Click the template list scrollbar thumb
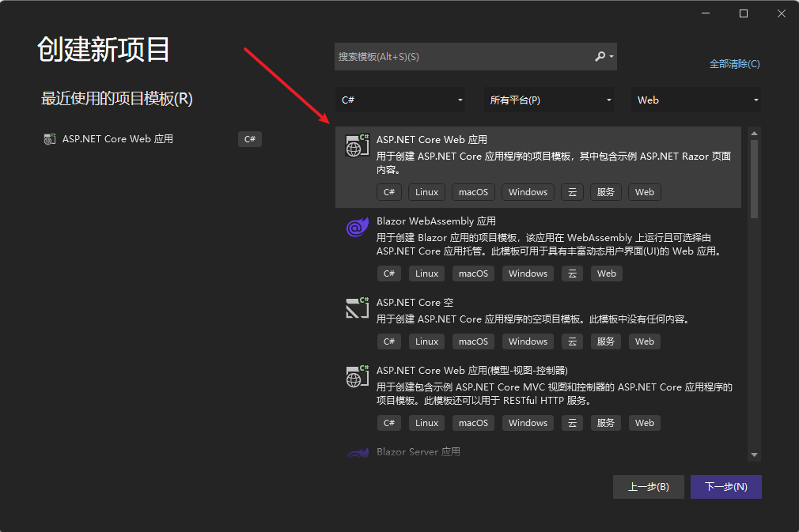Screen dimensions: 799x532 [x=754, y=179]
